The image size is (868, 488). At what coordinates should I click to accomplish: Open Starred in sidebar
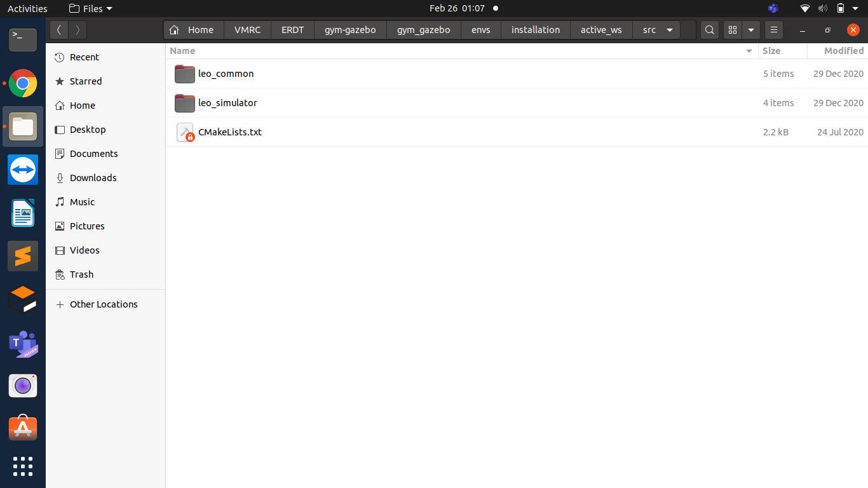coord(105,81)
